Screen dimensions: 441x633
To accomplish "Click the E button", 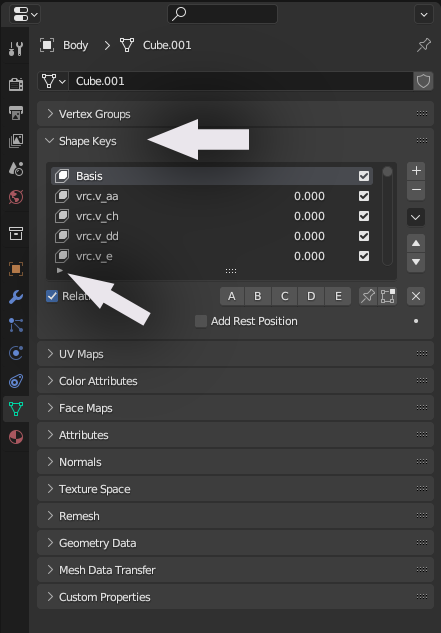I will (338, 296).
